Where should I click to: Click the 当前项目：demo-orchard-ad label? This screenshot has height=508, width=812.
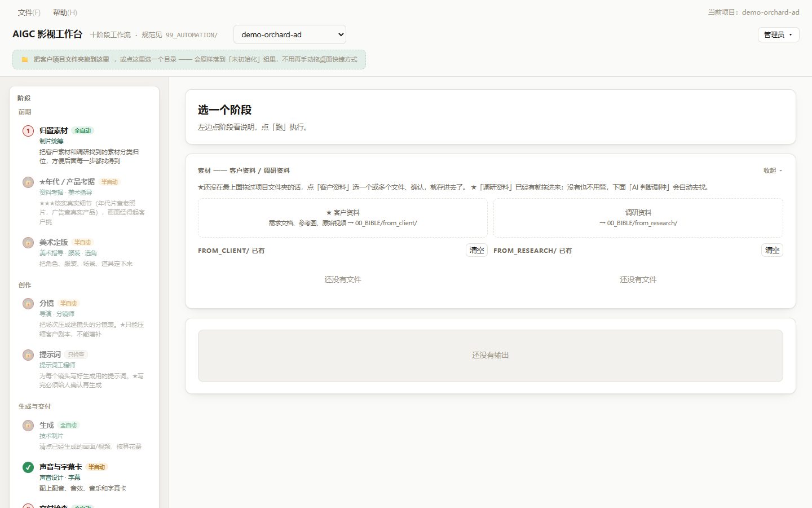(754, 12)
